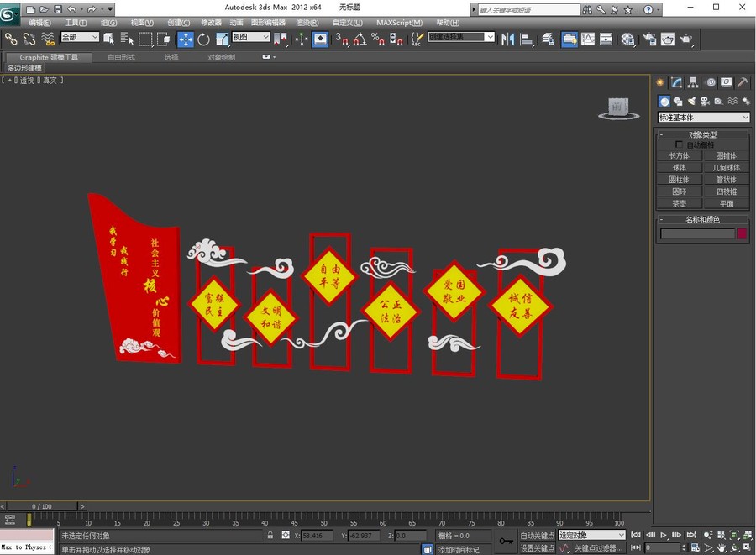This screenshot has height=555, width=756.
Task: Open the MAXScript menu
Action: click(x=399, y=23)
